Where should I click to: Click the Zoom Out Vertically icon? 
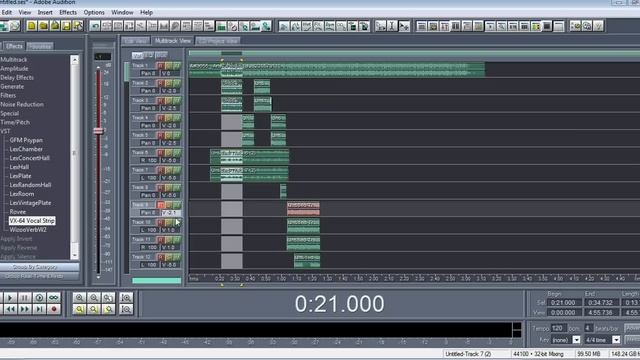[127, 310]
